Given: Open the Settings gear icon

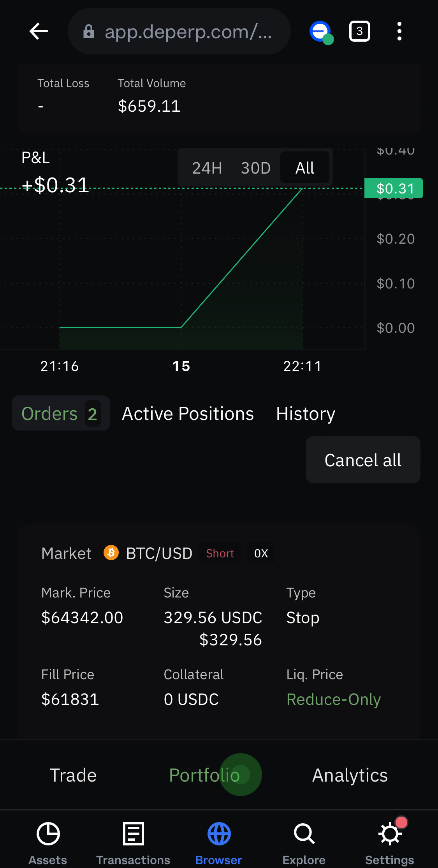Looking at the screenshot, I should [x=390, y=834].
